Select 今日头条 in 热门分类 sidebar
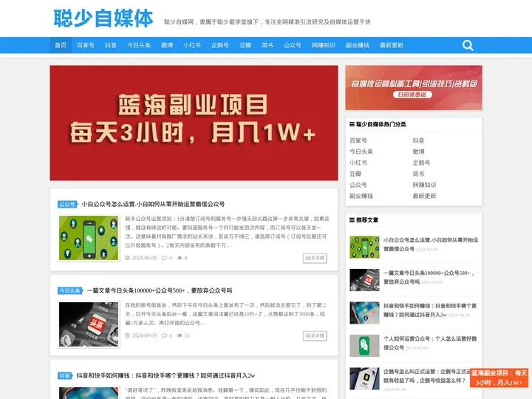 coord(361,151)
